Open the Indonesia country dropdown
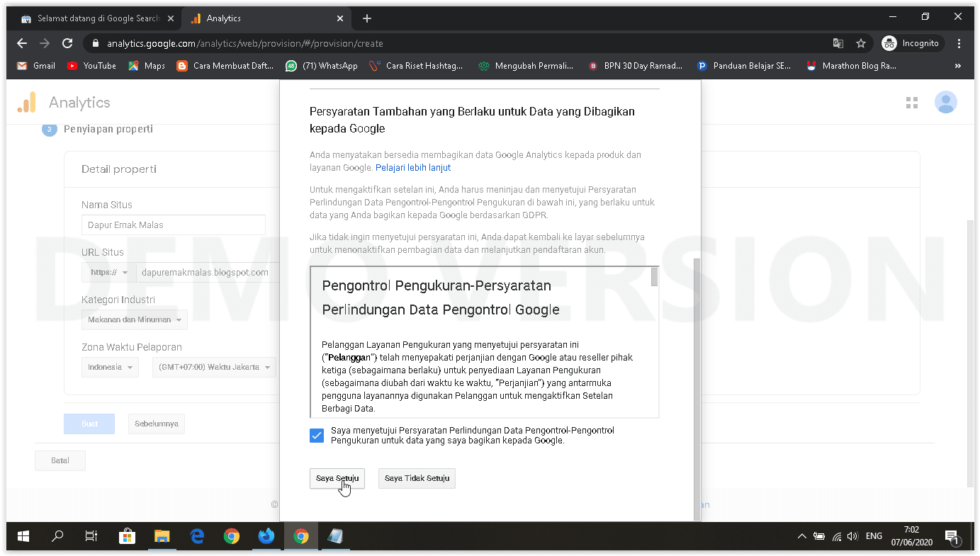Screen dimensions: 980x556 pyautogui.click(x=110, y=367)
